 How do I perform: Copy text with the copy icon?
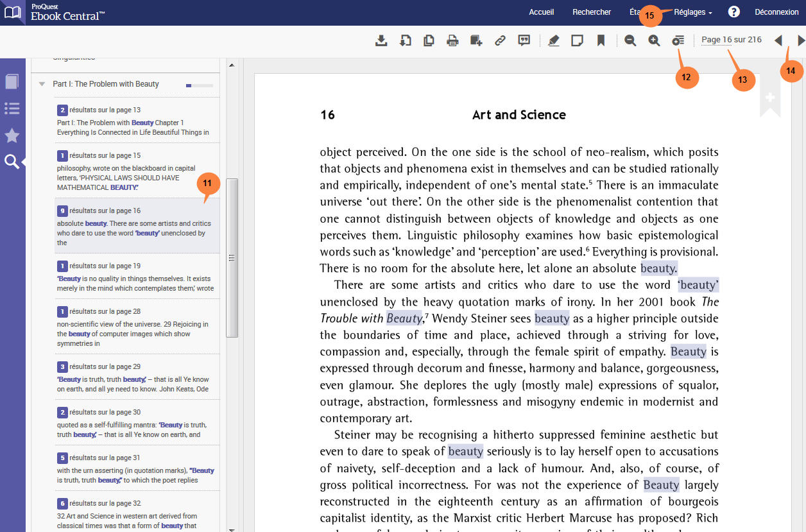click(429, 40)
